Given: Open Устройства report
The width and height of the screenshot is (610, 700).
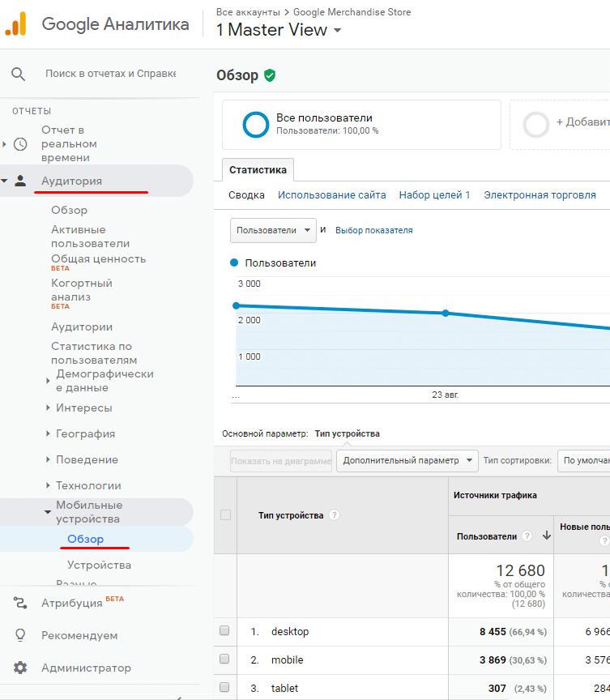Looking at the screenshot, I should [x=99, y=565].
